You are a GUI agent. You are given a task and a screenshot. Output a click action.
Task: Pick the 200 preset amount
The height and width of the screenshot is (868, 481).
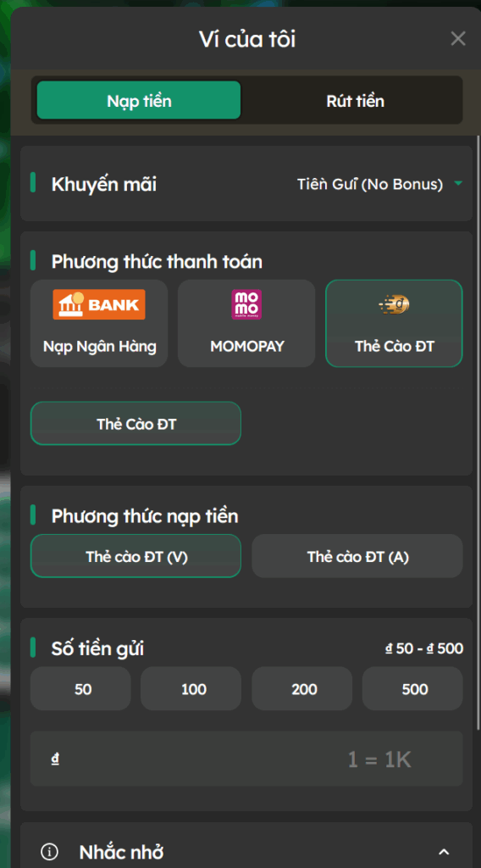point(301,688)
